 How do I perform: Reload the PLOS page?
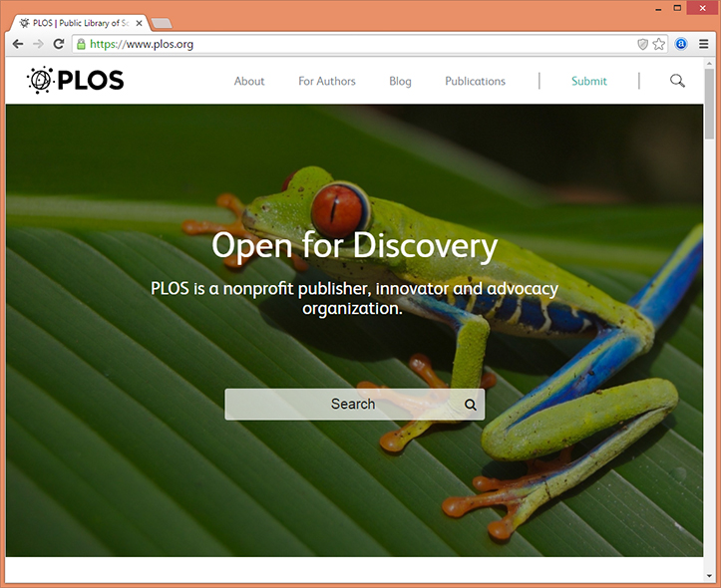[x=59, y=44]
